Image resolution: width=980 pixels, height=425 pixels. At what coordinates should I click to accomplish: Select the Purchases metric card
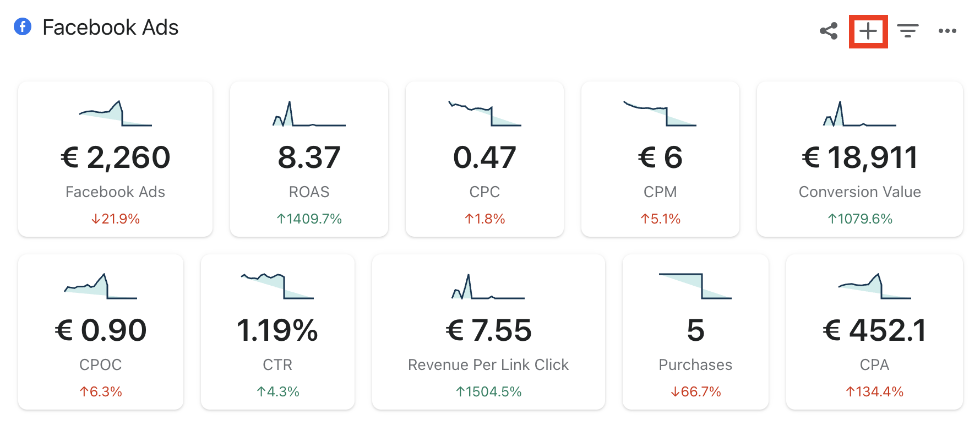(695, 332)
